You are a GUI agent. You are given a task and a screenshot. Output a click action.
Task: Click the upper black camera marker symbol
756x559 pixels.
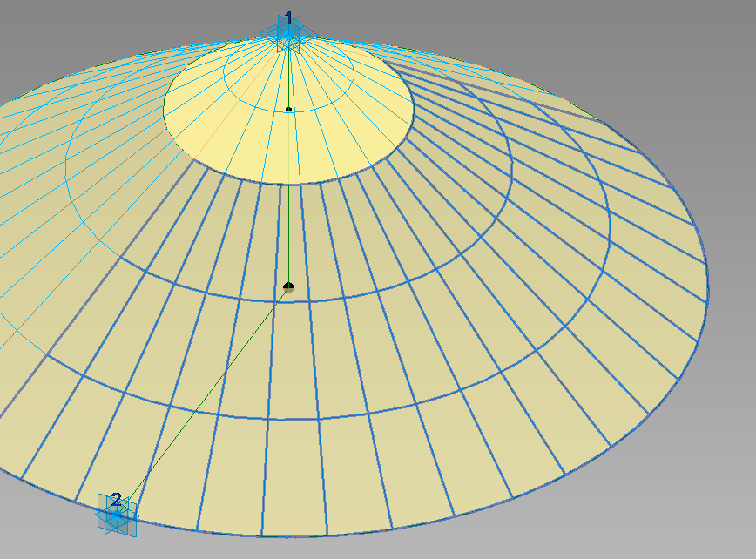289,109
